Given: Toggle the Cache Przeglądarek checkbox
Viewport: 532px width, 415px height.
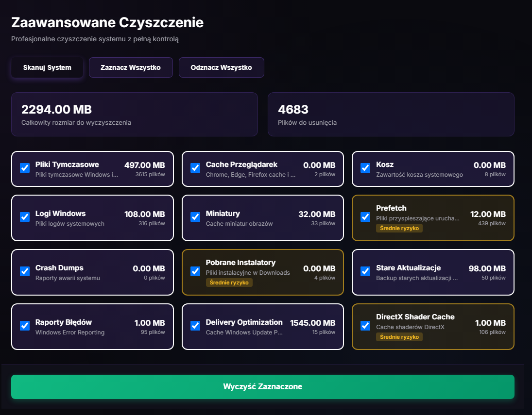Looking at the screenshot, I should click(195, 167).
